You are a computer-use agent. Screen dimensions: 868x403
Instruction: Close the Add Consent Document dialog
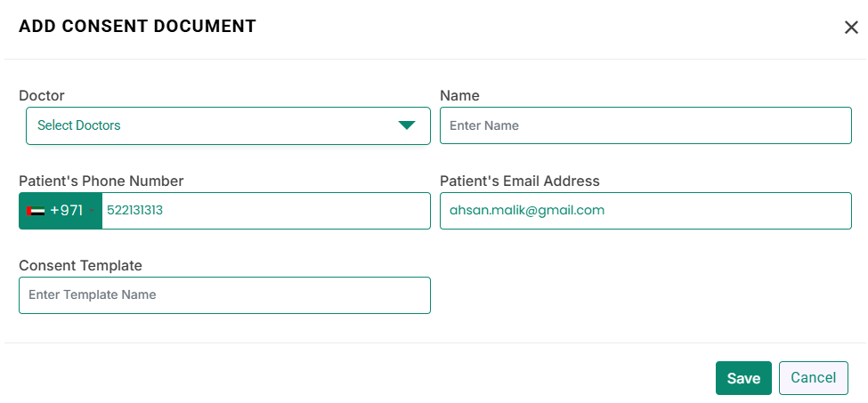851,28
